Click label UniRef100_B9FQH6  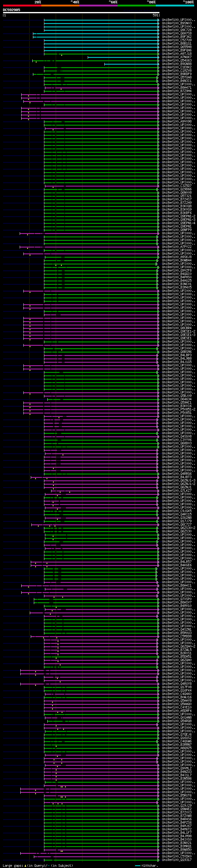177,50
